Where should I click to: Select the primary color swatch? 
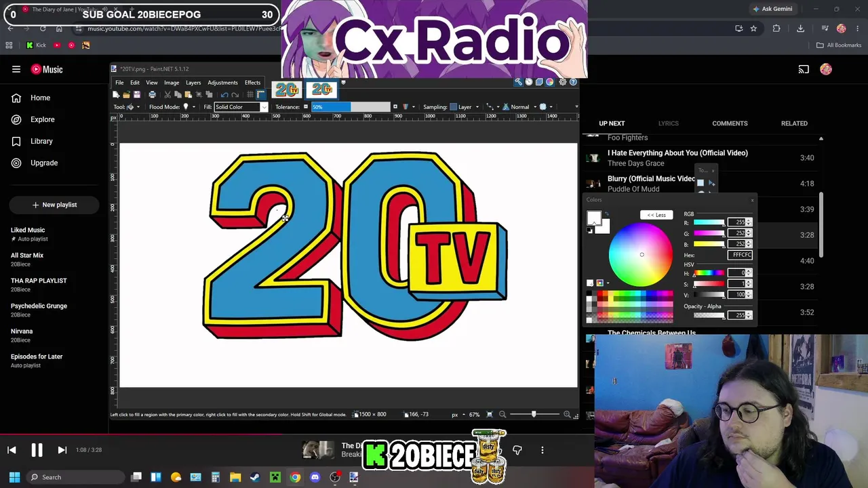tap(593, 218)
